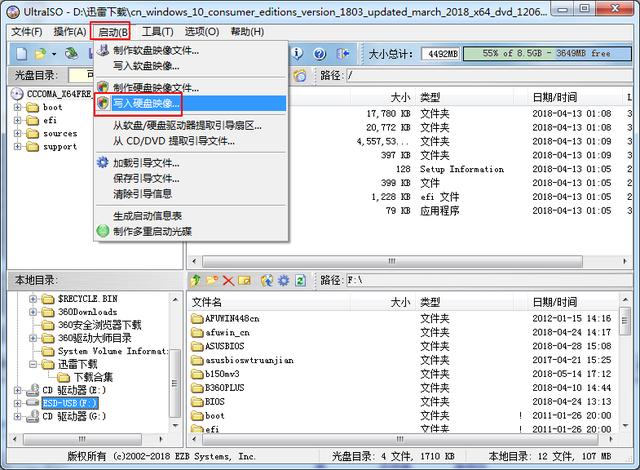This screenshot has height=470, width=640.
Task: Click the blue gear icon in local toolbar
Action: pyautogui.click(x=283, y=280)
